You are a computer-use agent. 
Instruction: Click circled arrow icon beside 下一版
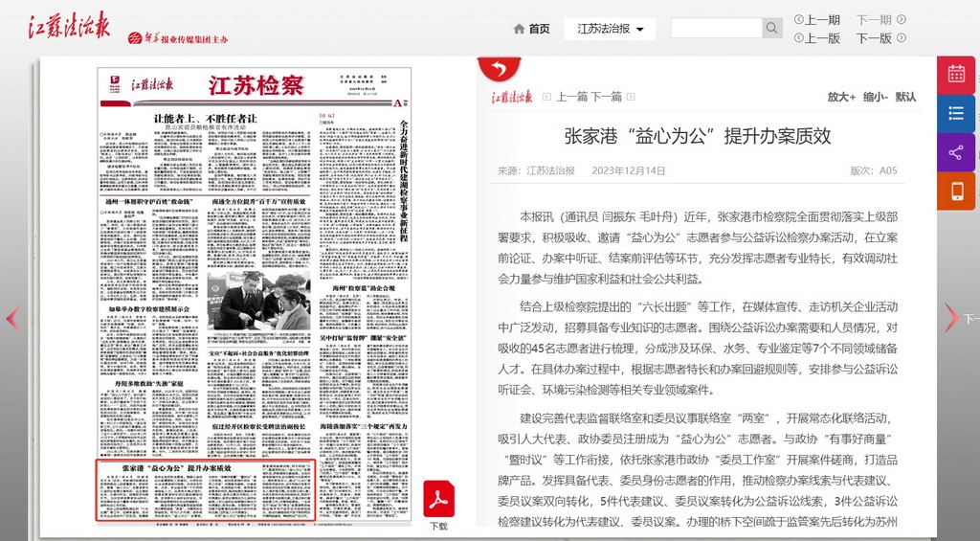coord(901,38)
